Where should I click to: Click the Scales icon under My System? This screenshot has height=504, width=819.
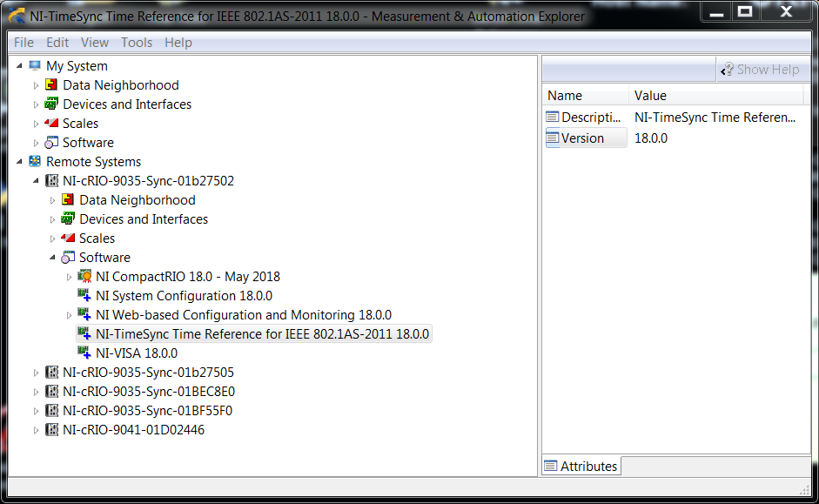[x=51, y=124]
